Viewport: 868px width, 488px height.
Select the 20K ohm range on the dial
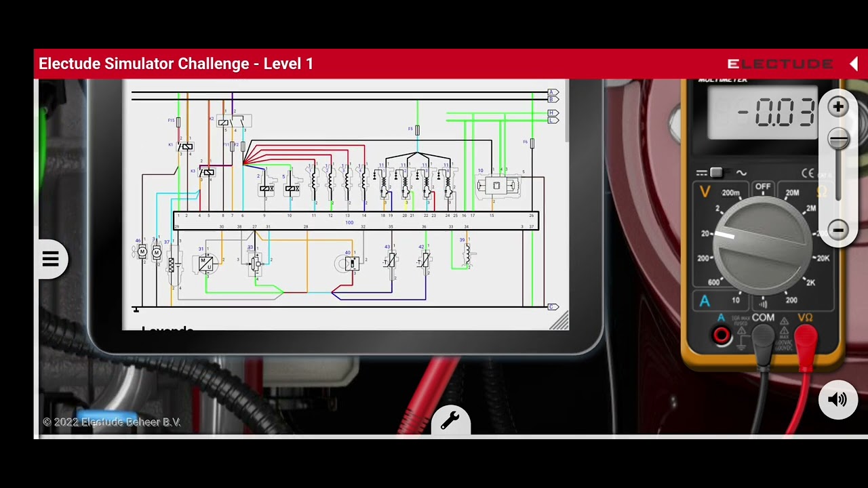coord(823,258)
